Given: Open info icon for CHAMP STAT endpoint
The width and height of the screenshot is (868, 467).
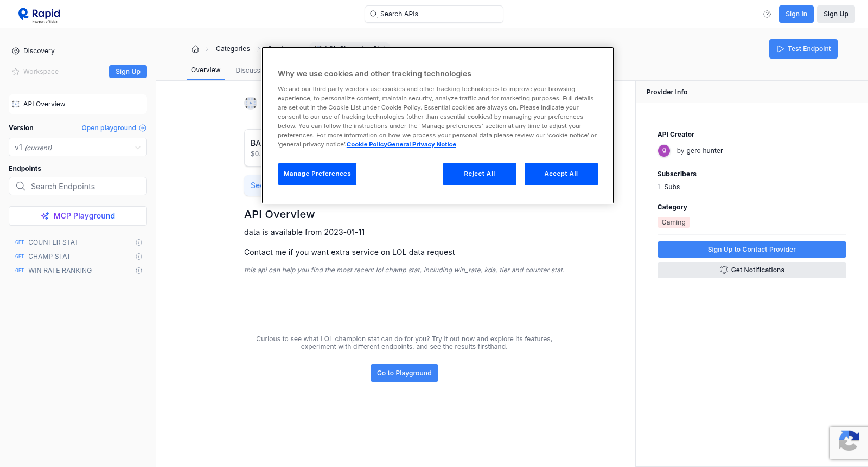Looking at the screenshot, I should coord(139,257).
